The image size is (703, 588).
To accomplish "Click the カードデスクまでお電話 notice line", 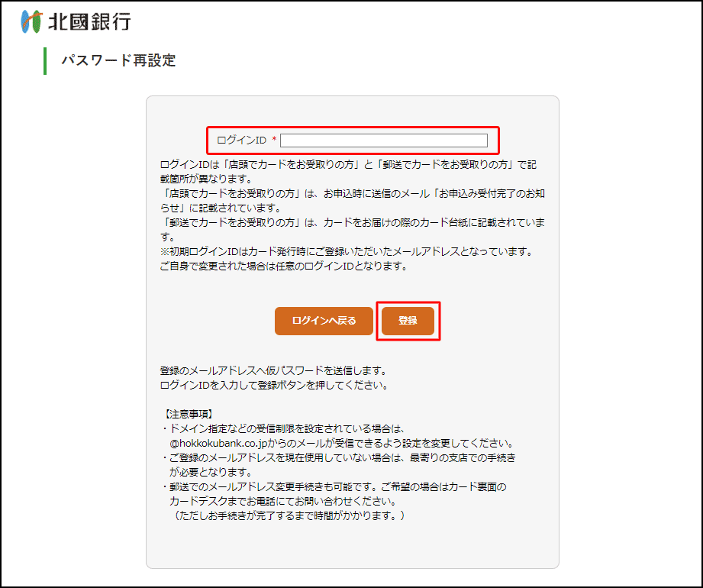I will click(x=283, y=501).
